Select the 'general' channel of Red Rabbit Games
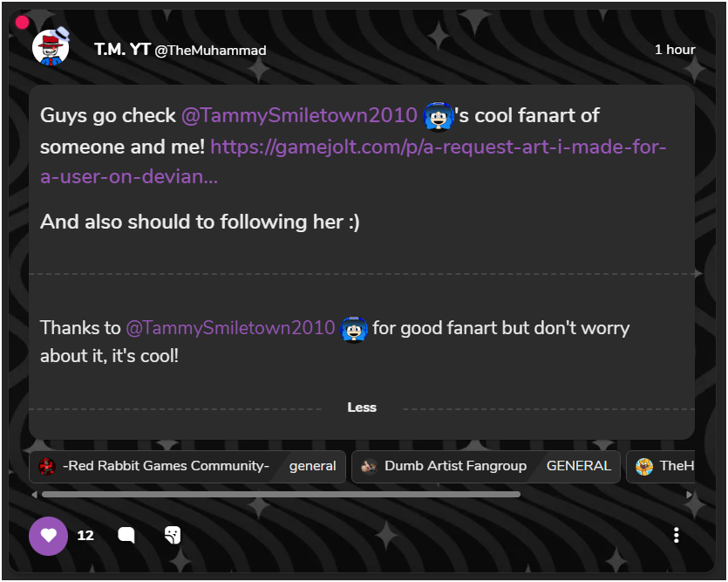728x582 pixels. click(x=312, y=466)
